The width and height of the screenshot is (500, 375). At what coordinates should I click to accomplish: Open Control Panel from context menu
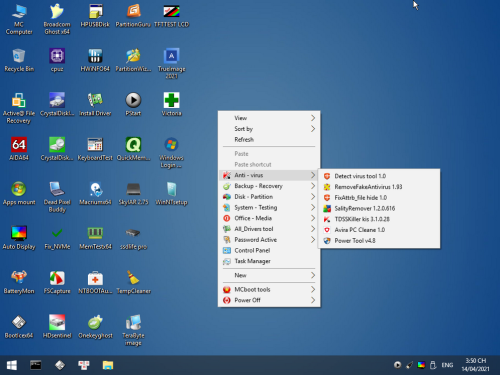click(x=269, y=250)
